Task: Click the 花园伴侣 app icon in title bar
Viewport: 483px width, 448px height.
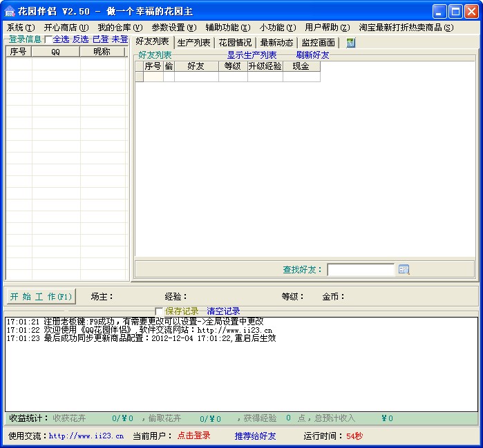Action: tap(10, 11)
